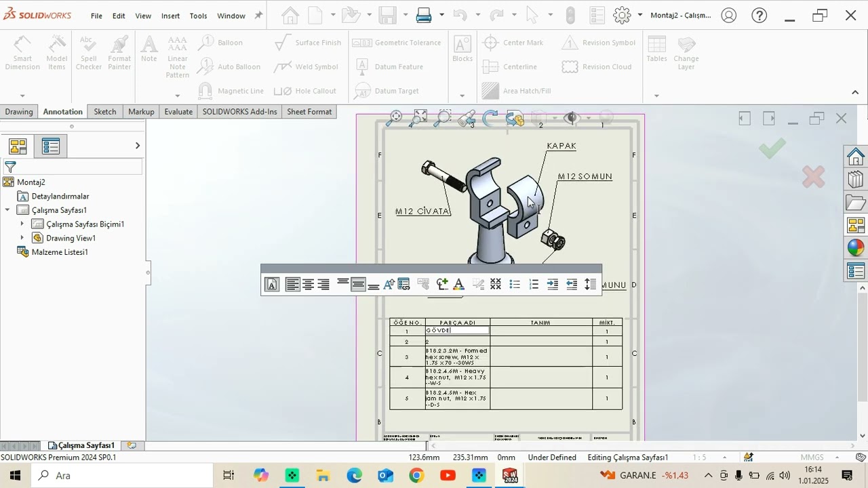Open SOLIDWORKS Options gear icon
The image size is (868, 488).
(622, 15)
